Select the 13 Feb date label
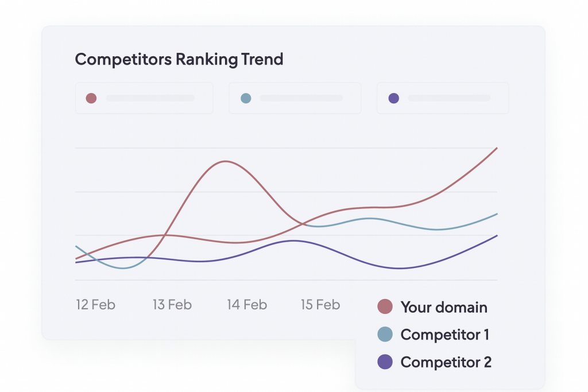The height and width of the screenshot is (392, 588). click(172, 304)
